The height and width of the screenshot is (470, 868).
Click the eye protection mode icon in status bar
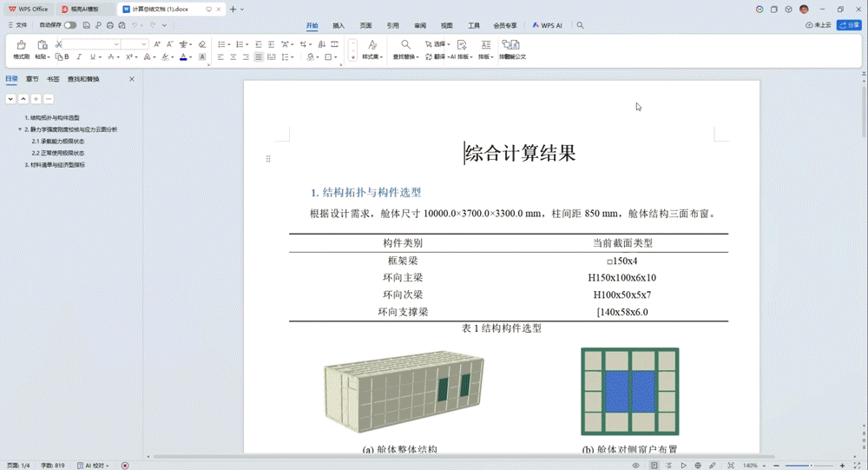[x=635, y=466]
